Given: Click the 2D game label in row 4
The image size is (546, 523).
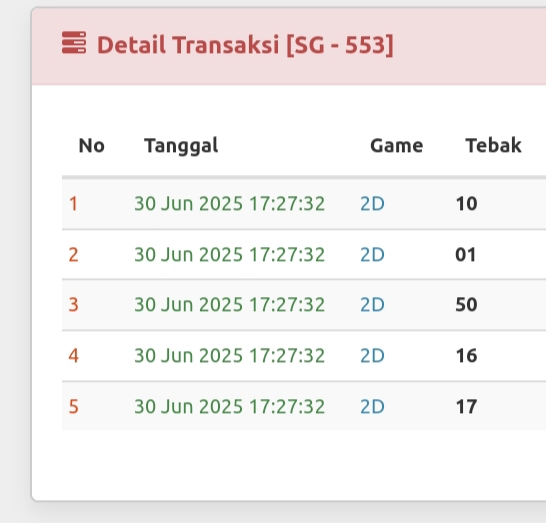Looking at the screenshot, I should point(372,356).
